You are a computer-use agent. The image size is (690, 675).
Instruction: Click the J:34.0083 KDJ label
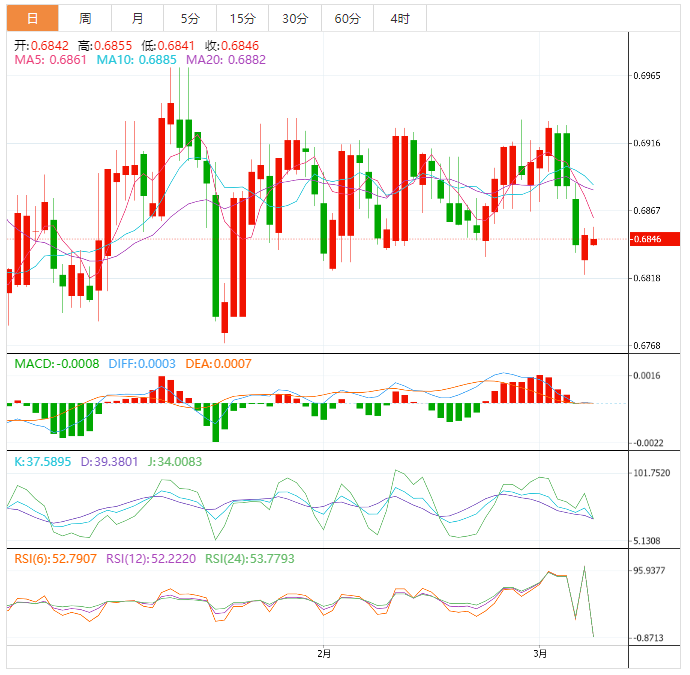click(x=175, y=462)
